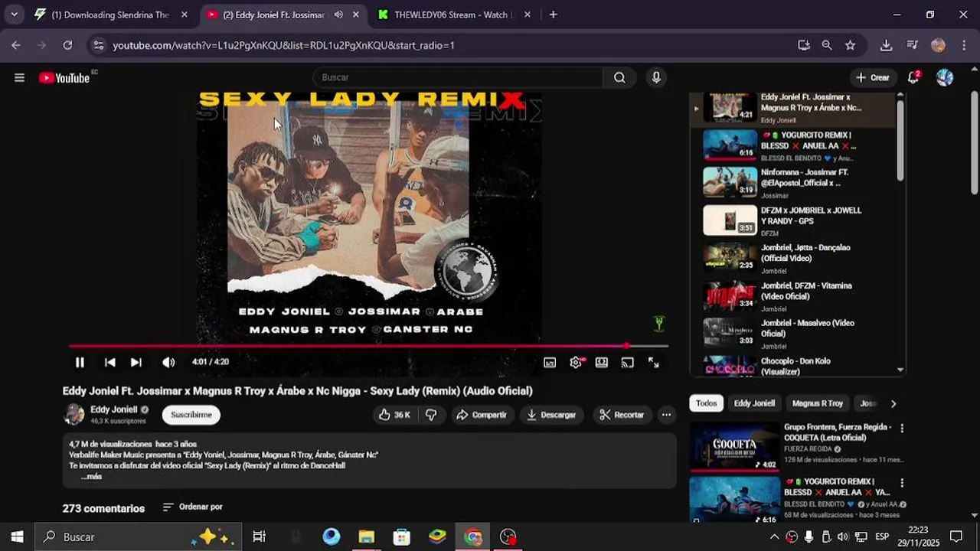Go to the YouTube home logo

(x=64, y=77)
